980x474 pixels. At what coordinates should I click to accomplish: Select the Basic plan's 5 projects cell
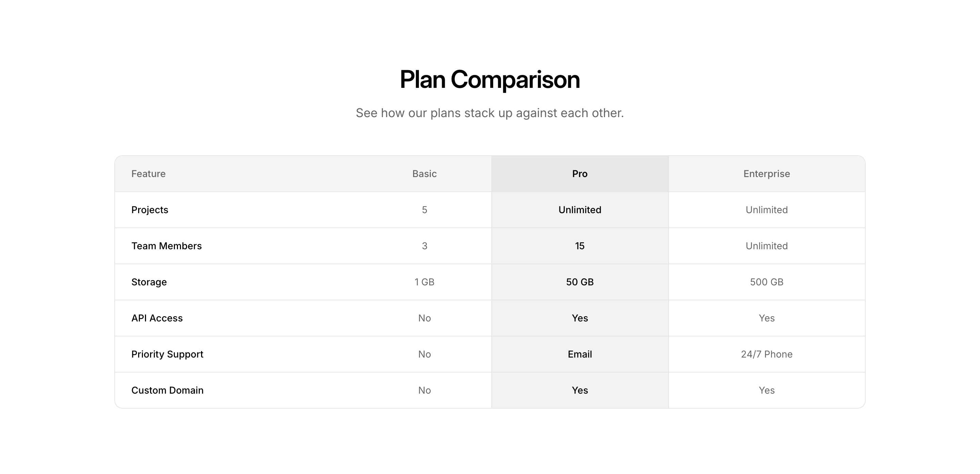(424, 210)
